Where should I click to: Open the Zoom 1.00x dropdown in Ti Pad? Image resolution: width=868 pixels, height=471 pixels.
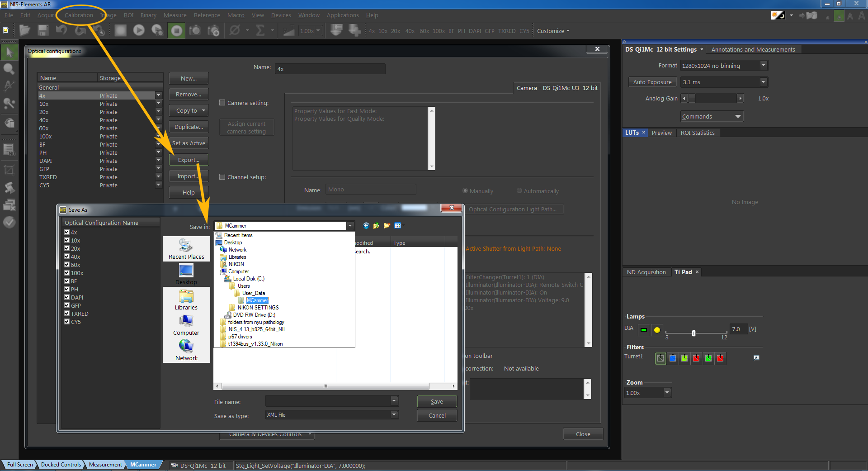(667, 393)
